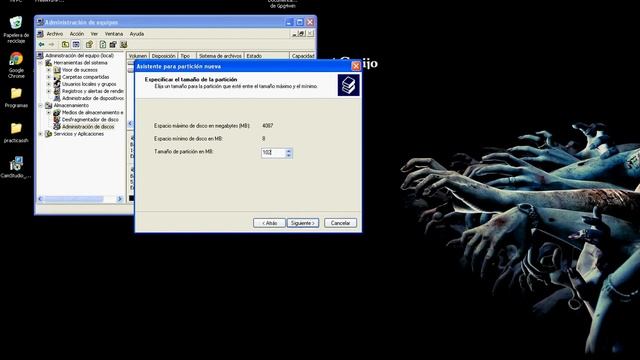
Task: Close the Asistente para partición nueva dialog
Action: (356, 66)
